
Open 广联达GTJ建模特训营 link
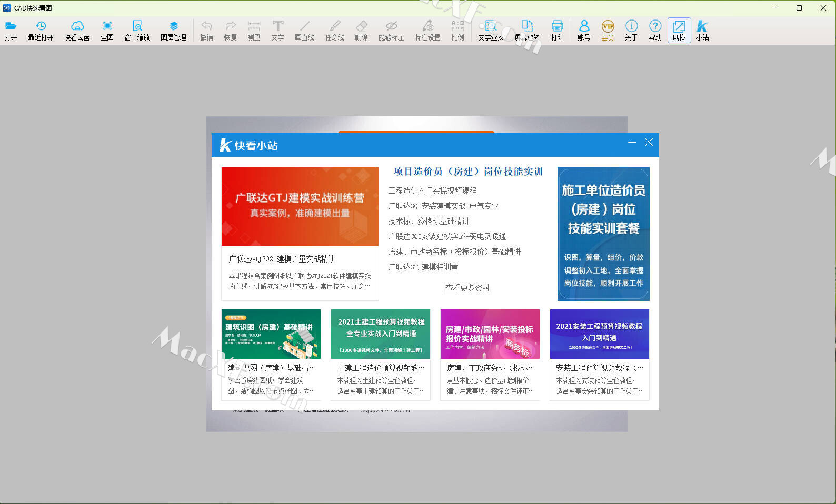[423, 267]
